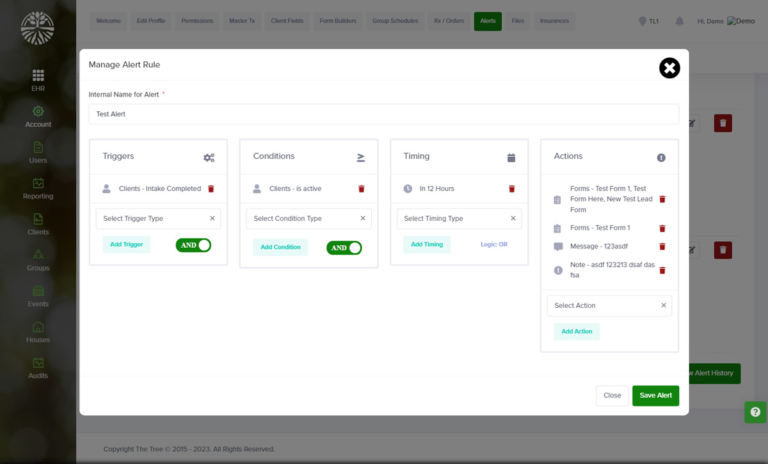Switch to the Rx / Orders tab

449,21
